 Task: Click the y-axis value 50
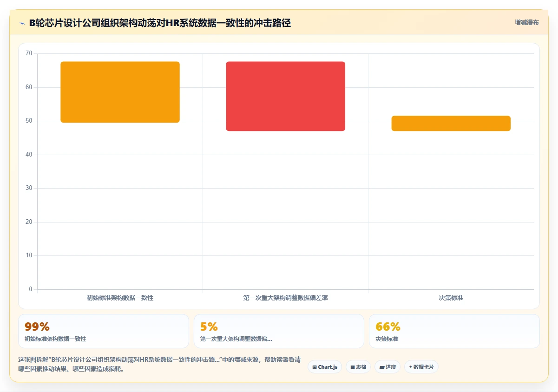29,121
